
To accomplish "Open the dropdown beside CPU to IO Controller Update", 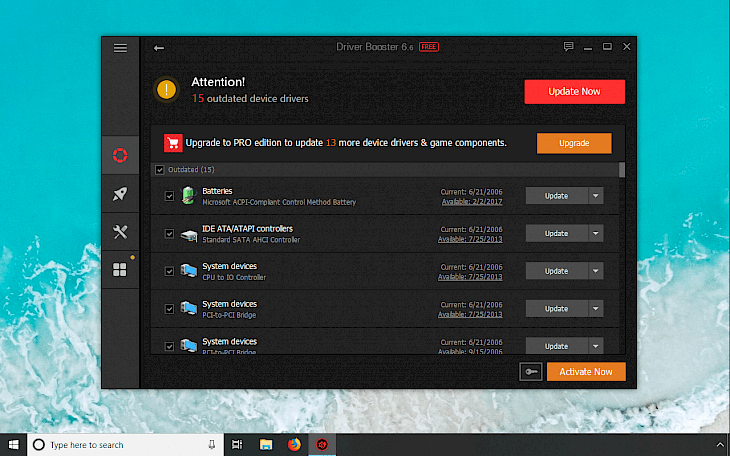I will pos(595,271).
